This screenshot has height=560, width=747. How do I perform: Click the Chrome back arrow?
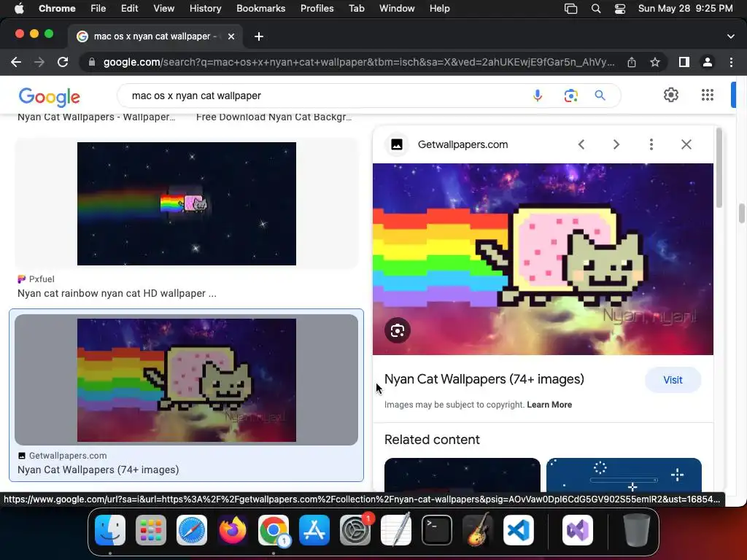pos(16,63)
